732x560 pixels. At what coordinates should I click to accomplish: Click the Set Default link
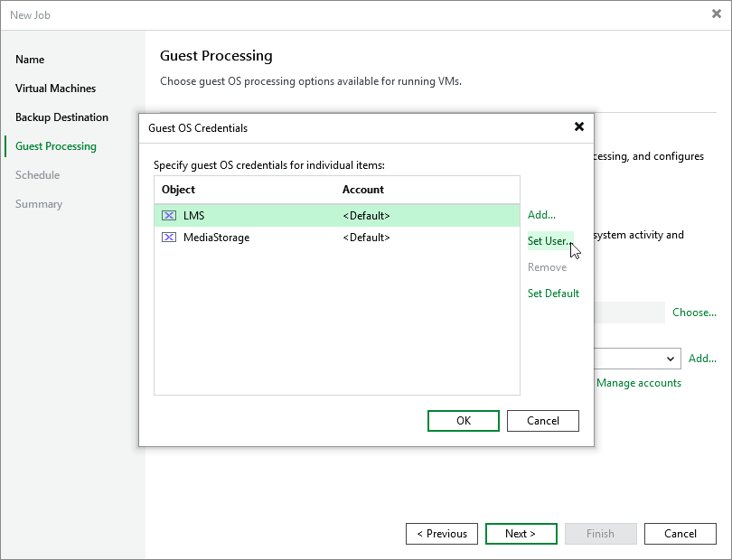(553, 294)
